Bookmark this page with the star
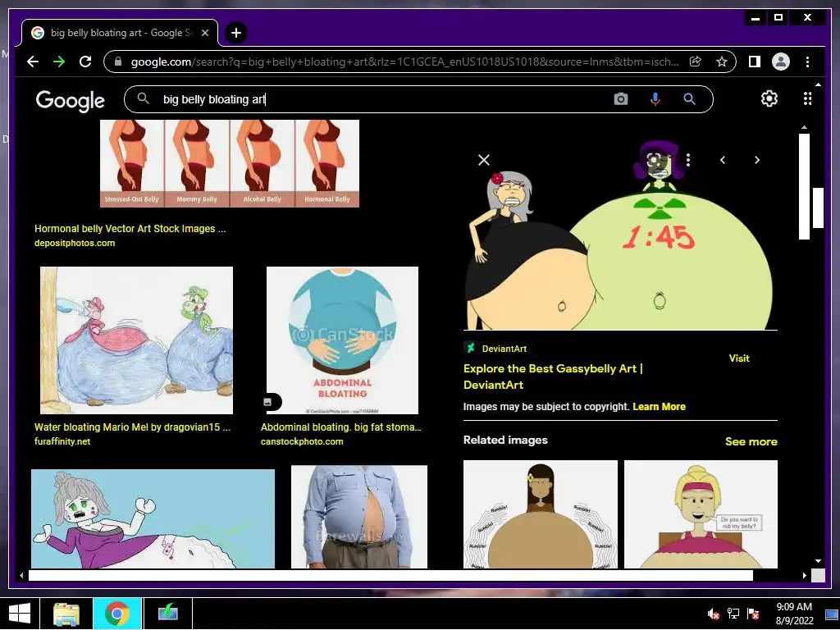The image size is (840, 630). coord(722,62)
